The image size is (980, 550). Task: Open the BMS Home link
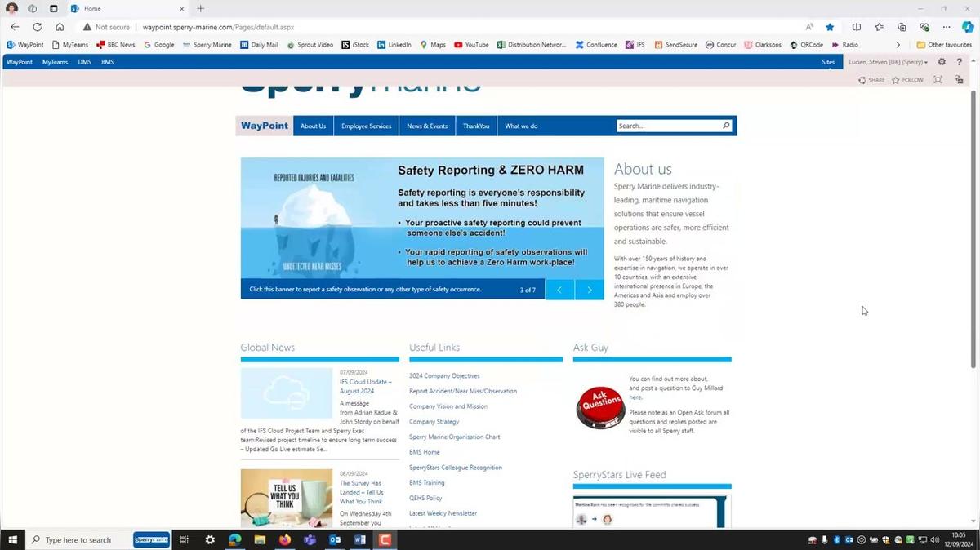pyautogui.click(x=425, y=452)
